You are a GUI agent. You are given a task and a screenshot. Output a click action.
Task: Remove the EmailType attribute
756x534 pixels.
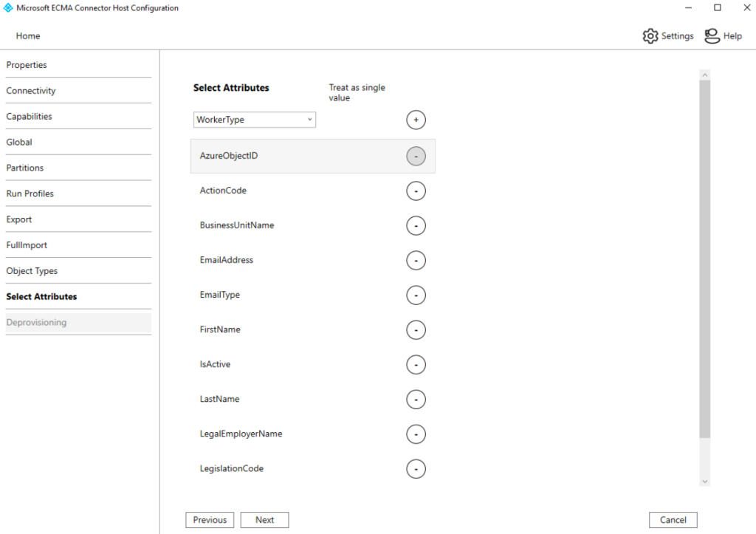tap(416, 295)
